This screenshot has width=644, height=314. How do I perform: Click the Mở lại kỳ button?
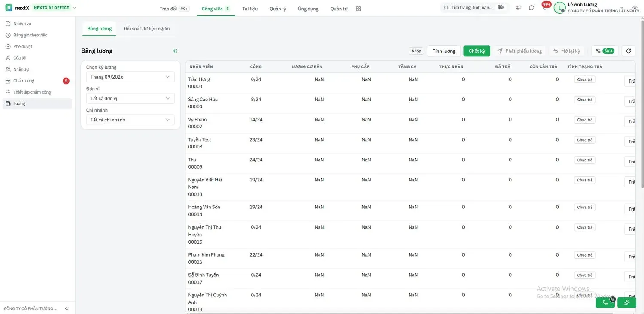567,51
